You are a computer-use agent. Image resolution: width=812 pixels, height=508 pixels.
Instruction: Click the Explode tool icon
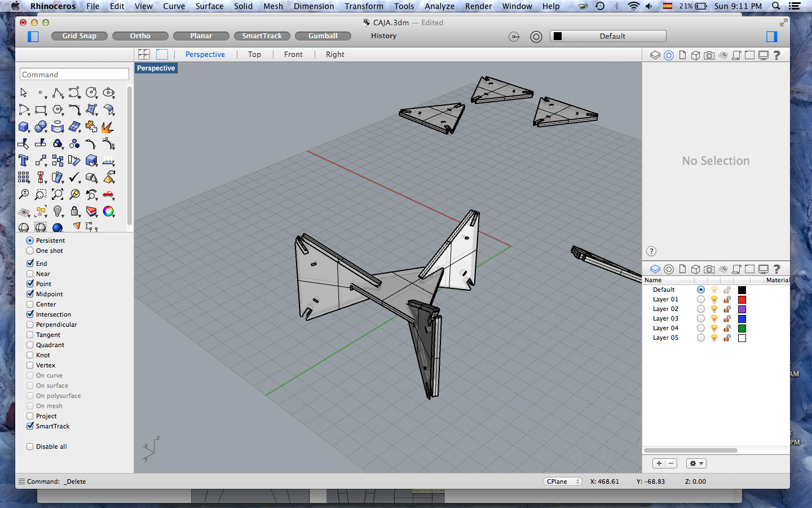tap(107, 127)
